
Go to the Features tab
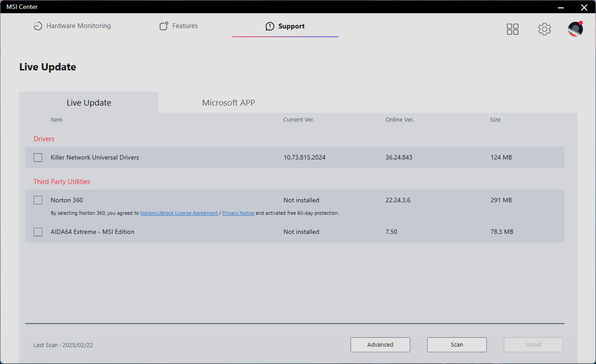(179, 26)
